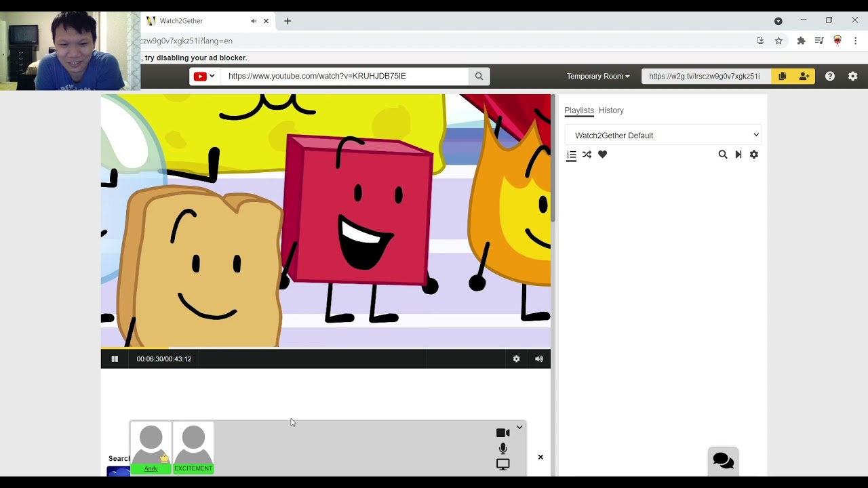Open Chrome media control icon
Screen dimensions: 868x488
(819, 41)
